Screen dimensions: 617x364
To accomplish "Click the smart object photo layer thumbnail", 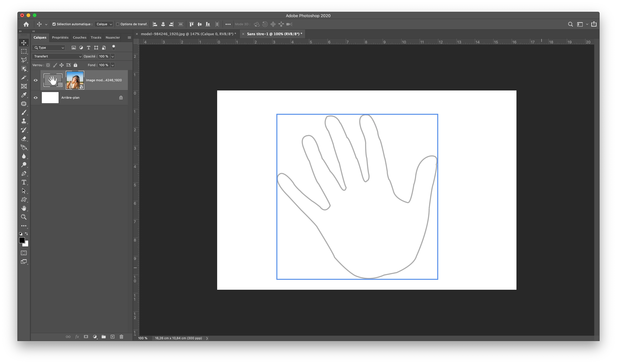I will 75,80.
